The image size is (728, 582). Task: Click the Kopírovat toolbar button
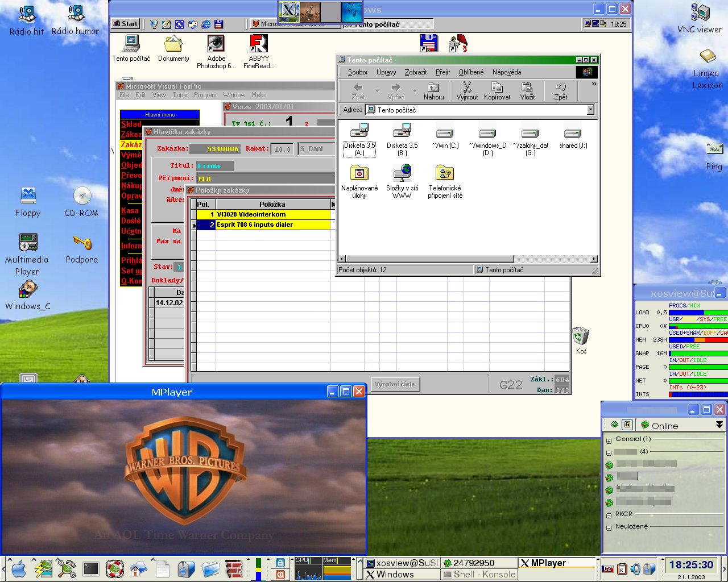tap(497, 90)
